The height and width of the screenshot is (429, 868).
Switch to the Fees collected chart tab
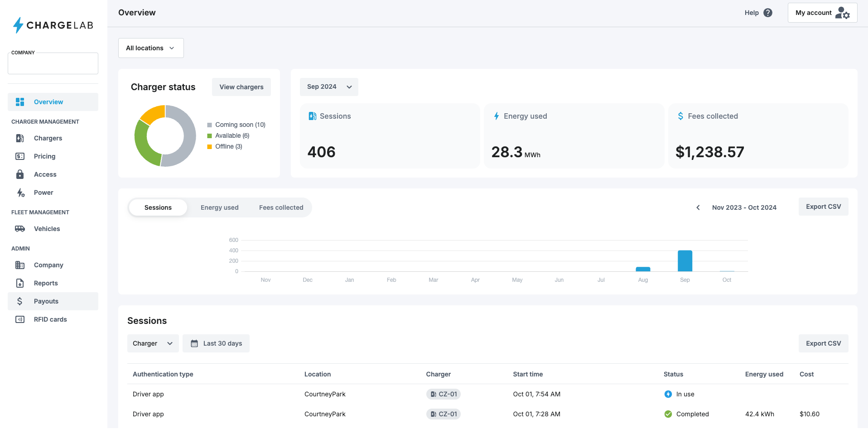tap(281, 207)
